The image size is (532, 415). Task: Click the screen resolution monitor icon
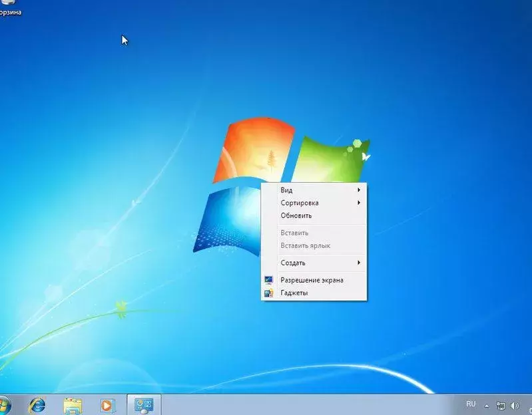(x=269, y=280)
